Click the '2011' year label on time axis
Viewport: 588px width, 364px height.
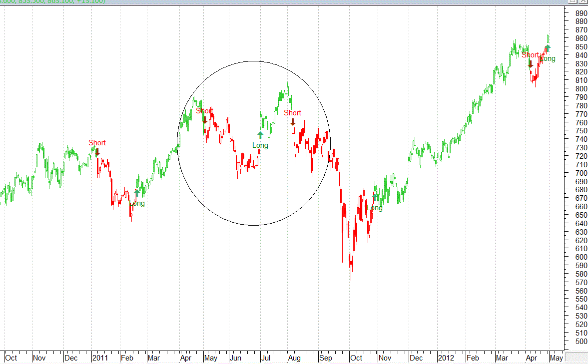tap(100, 358)
